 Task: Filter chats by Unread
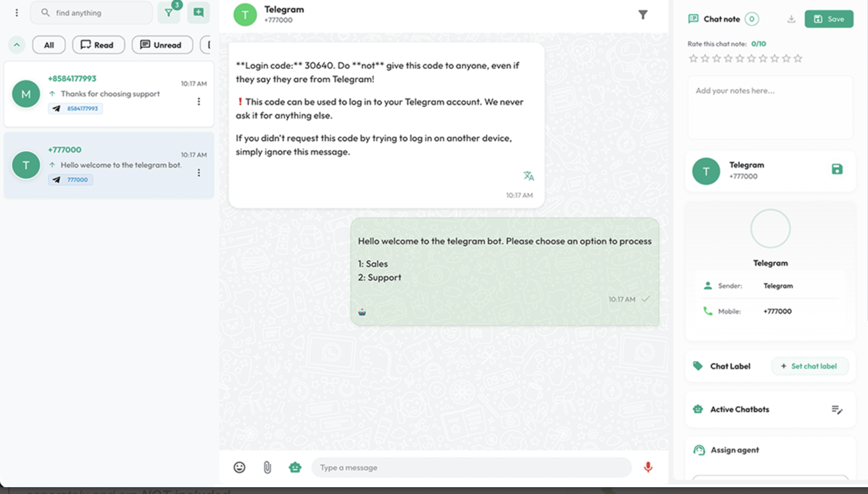click(x=162, y=45)
